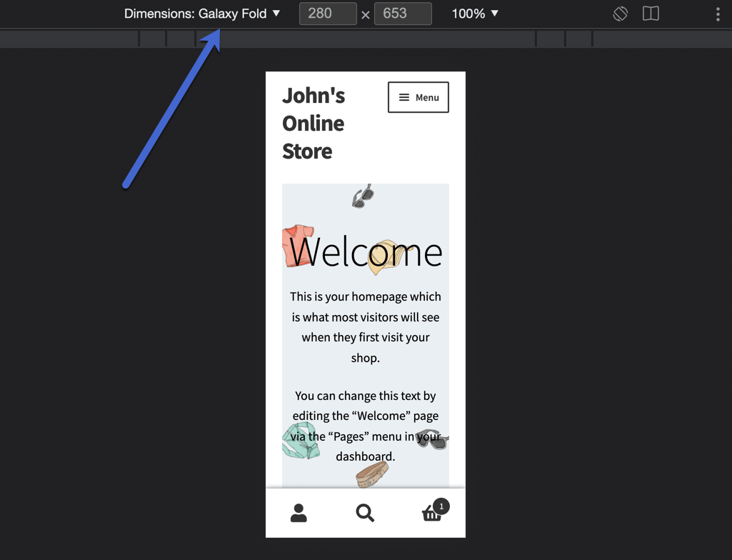Screen dimensions: 732x560
Task: Open the store's hamburger Menu button
Action: pos(418,97)
